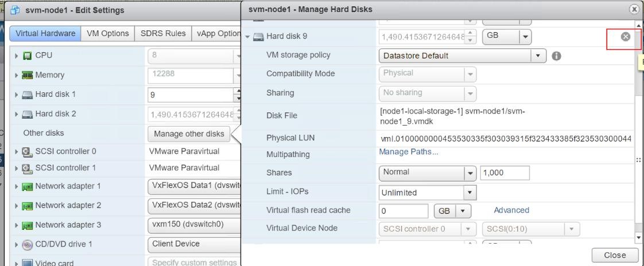
Task: Click the CPU chip icon
Action: click(x=27, y=56)
